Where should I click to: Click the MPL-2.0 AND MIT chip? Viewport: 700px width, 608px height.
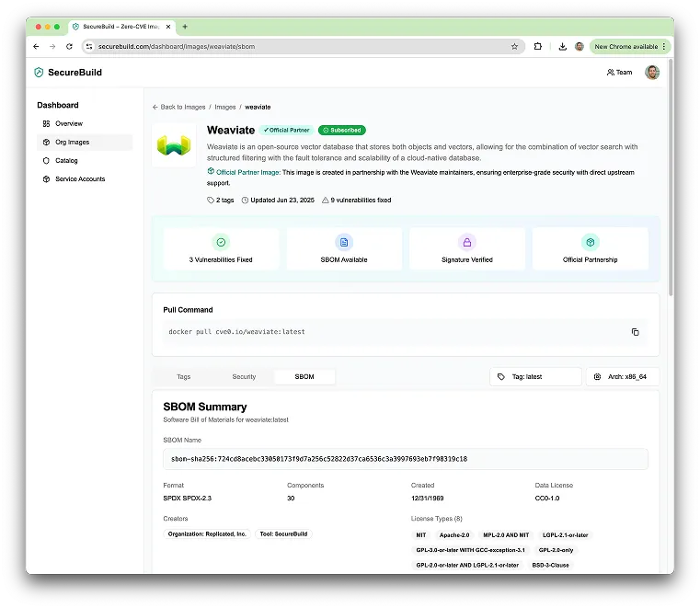tap(506, 534)
